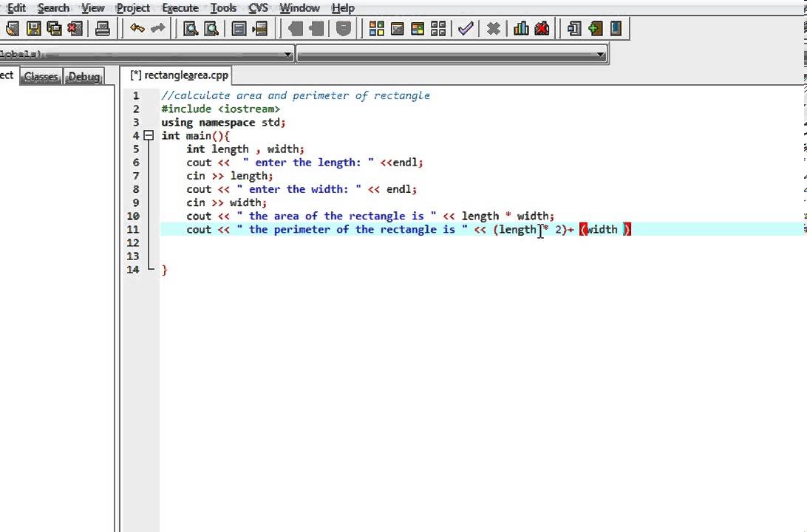Click the 'enter the width:' string
The image size is (807, 532).
click(x=299, y=189)
